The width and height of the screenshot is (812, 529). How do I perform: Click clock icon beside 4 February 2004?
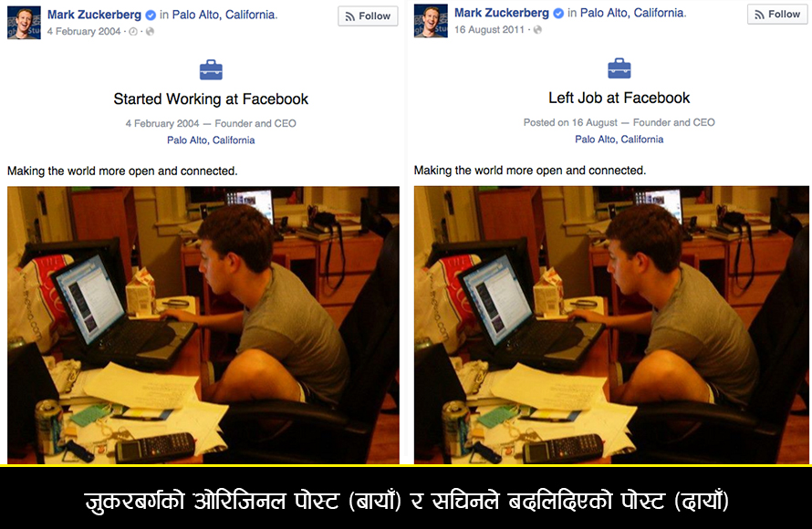coord(133,32)
